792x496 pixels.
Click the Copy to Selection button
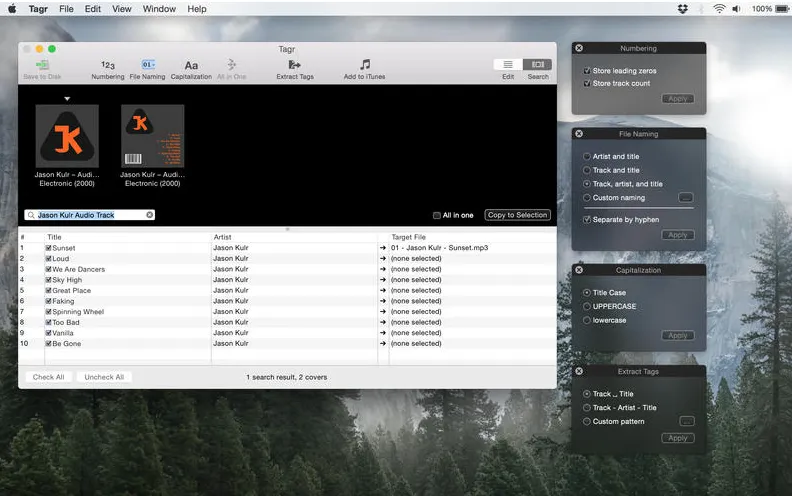[x=517, y=215]
